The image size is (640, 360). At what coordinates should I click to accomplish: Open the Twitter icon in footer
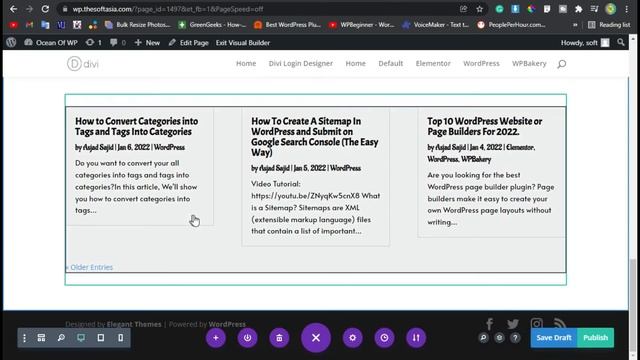pos(513,324)
